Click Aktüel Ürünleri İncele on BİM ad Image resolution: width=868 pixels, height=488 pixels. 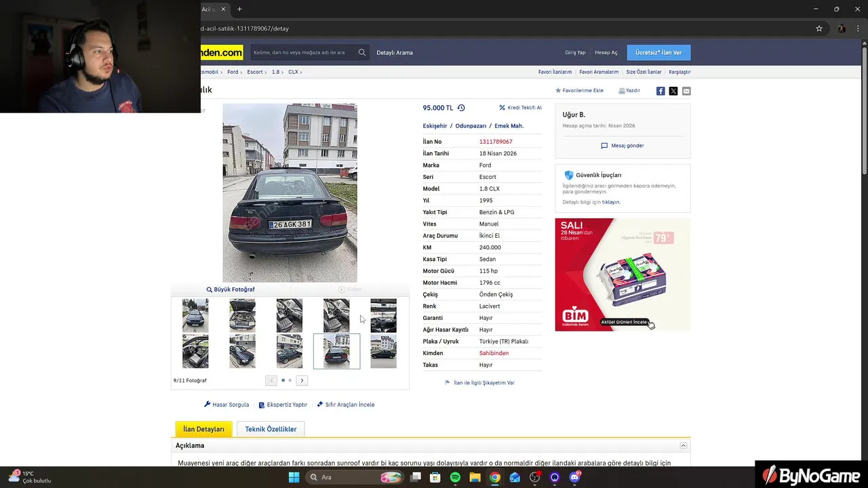624,322
